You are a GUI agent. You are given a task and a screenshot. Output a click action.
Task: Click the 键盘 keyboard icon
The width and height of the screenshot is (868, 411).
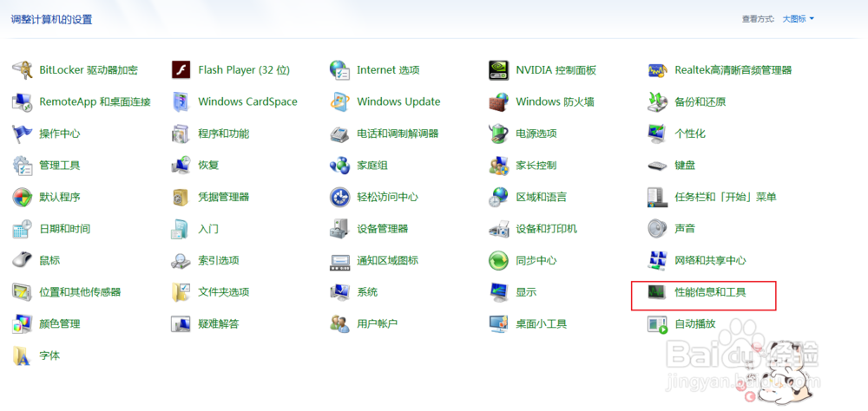click(x=657, y=165)
